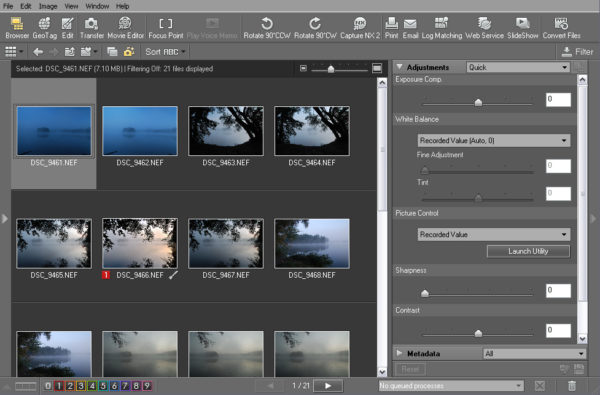Viewport: 600px width, 395px height.
Task: Open Picture Control Recorded Value dropdown
Action: [494, 234]
